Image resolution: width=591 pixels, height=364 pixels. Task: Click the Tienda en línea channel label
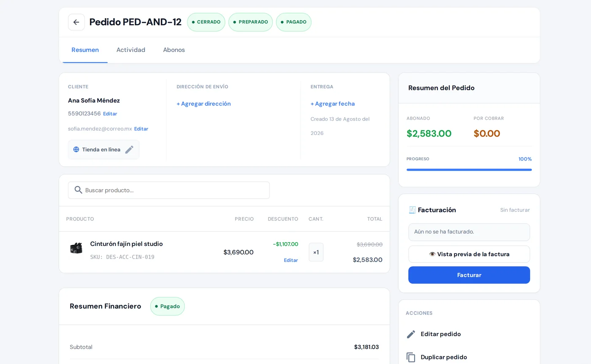click(x=101, y=150)
